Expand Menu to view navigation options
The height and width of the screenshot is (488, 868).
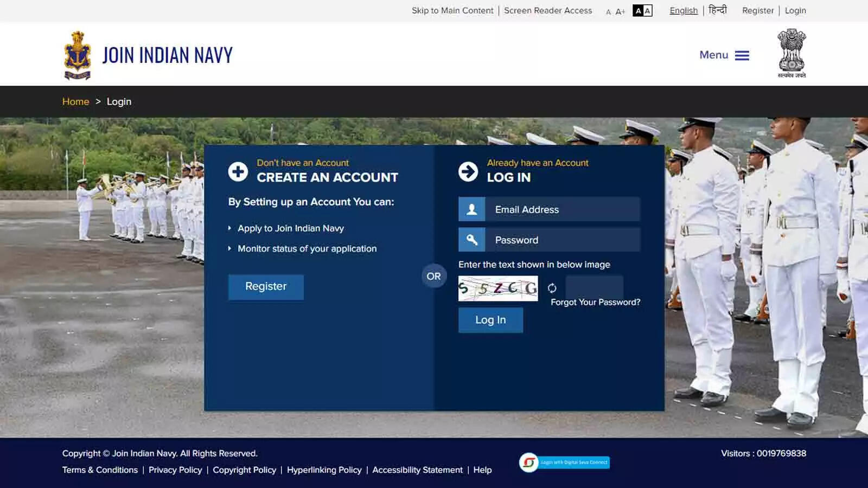[713, 55]
